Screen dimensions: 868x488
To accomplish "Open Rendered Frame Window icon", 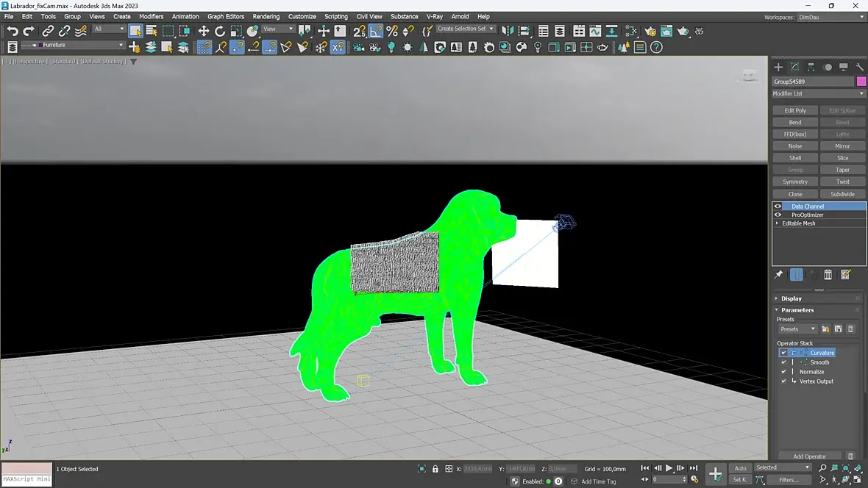I will point(666,31).
